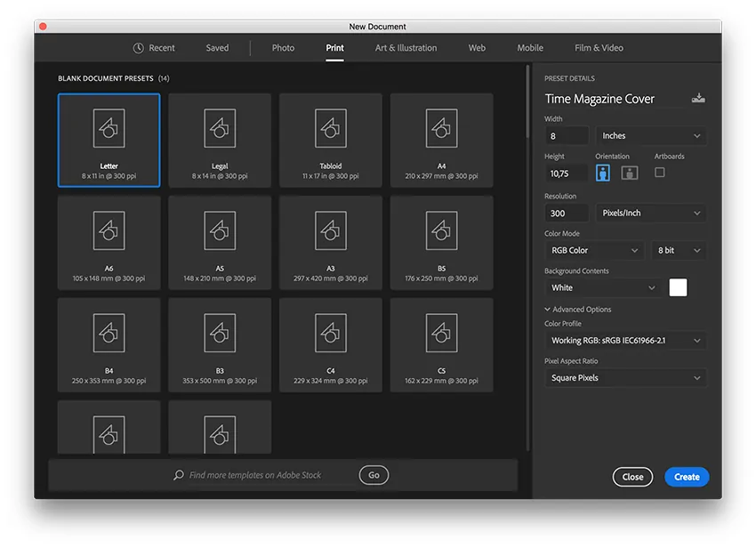This screenshot has width=756, height=548.
Task: Click the white background color swatch
Action: 678,287
